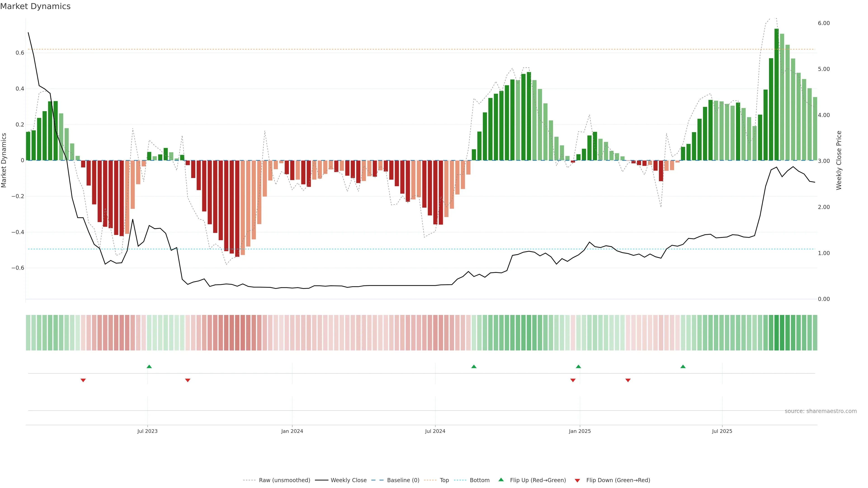Click the tallest dark green bar

pos(776,94)
